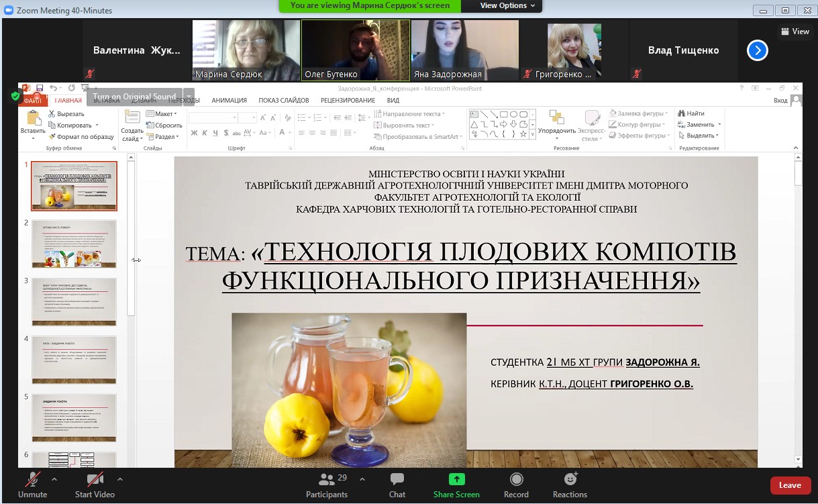The height and width of the screenshot is (504, 818).
Task: Start Video with the camera toggle
Action: (x=95, y=479)
